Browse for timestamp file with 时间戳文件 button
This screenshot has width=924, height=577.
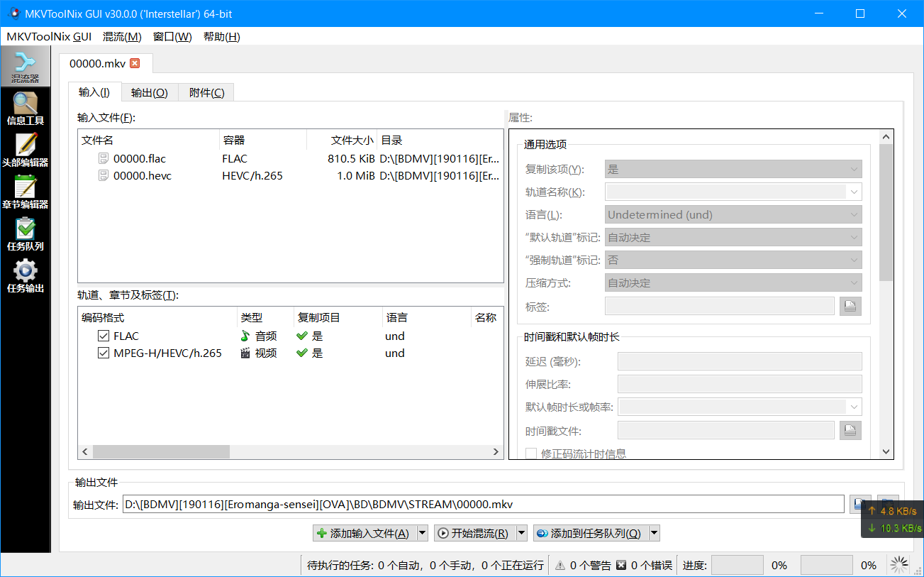(x=850, y=430)
